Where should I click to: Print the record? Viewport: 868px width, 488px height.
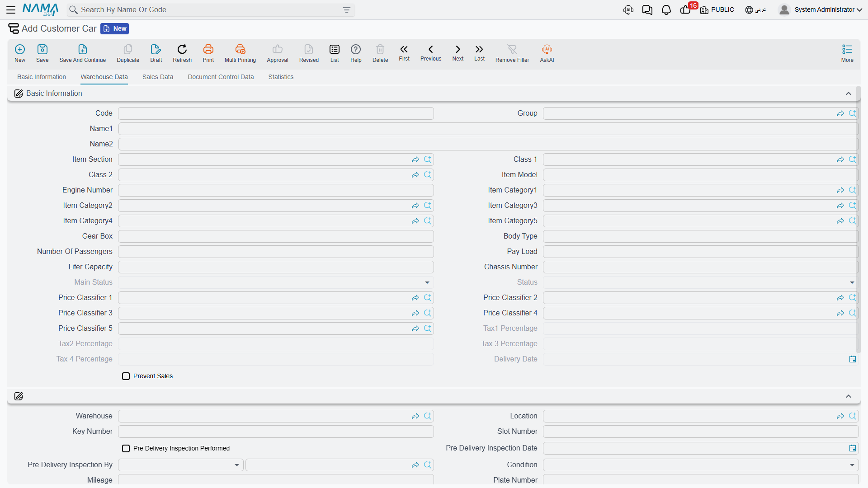pyautogui.click(x=208, y=53)
